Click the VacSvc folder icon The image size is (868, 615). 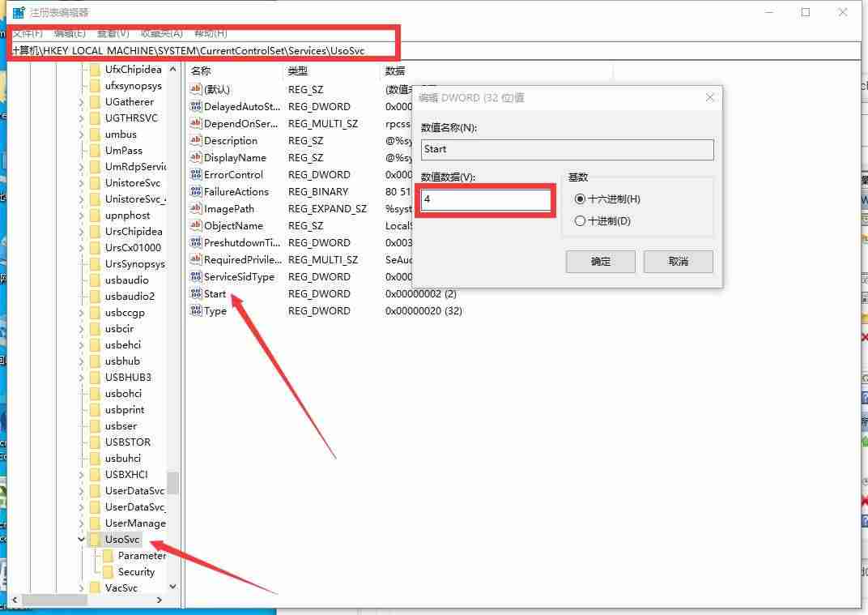click(x=95, y=587)
